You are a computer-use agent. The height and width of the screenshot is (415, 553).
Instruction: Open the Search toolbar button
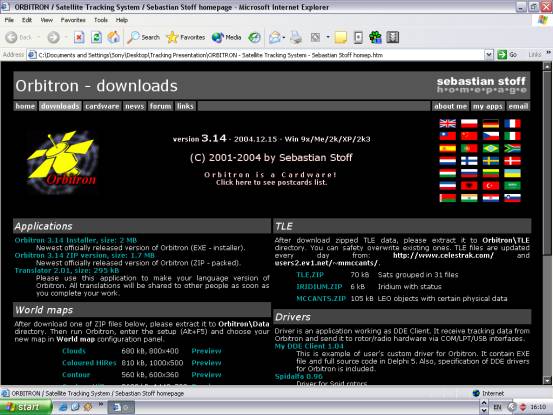tap(144, 37)
